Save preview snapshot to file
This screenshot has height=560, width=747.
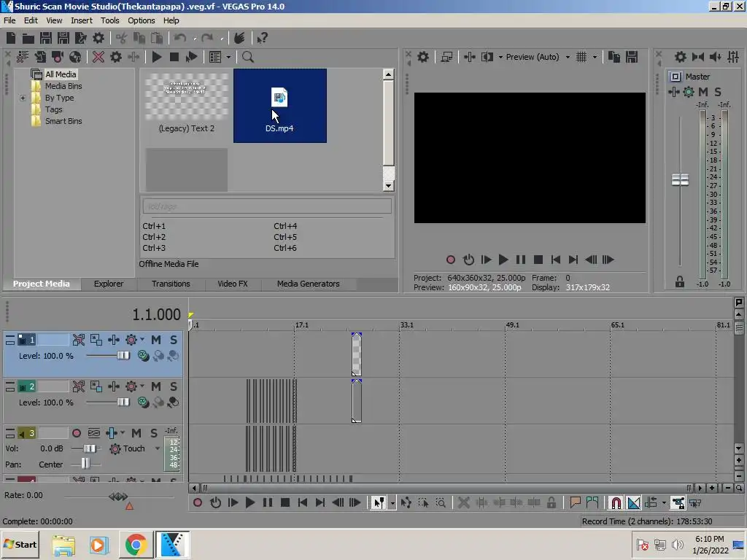[x=632, y=57]
